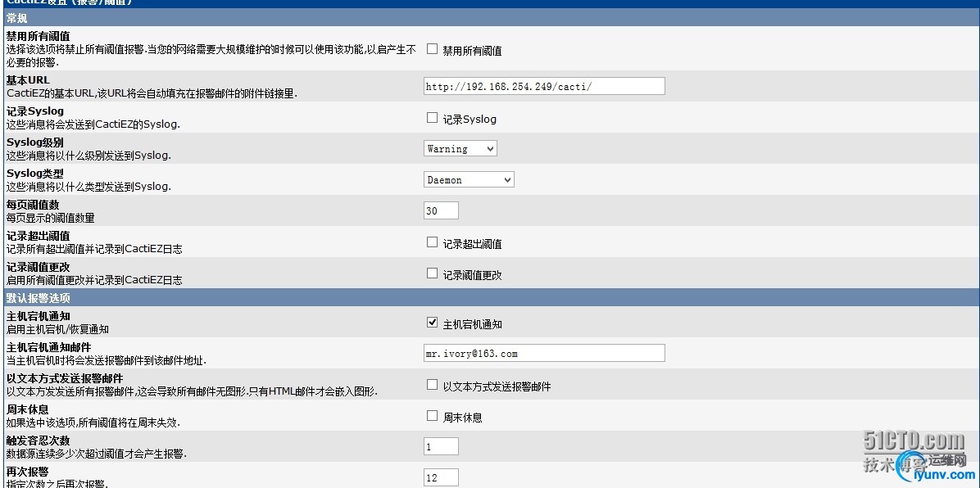This screenshot has height=488, width=980.
Task: Uncheck the 主机宕机通知 checkbox
Action: point(432,323)
